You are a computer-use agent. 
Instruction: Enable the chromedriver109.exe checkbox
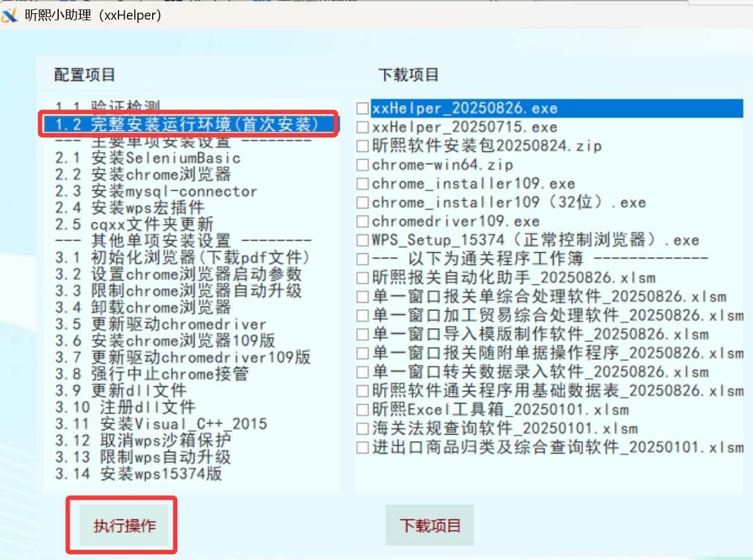[362, 222]
